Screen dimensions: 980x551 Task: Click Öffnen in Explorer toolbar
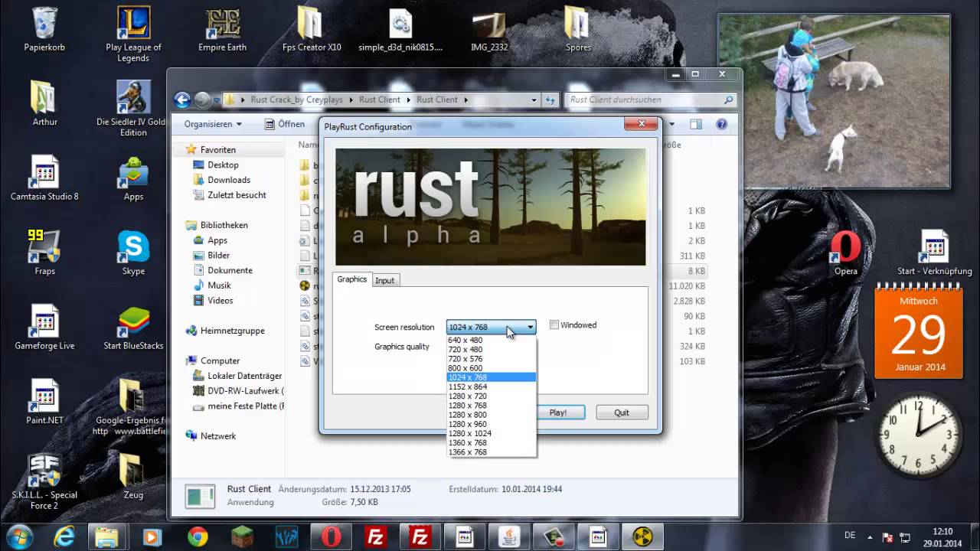(x=284, y=124)
